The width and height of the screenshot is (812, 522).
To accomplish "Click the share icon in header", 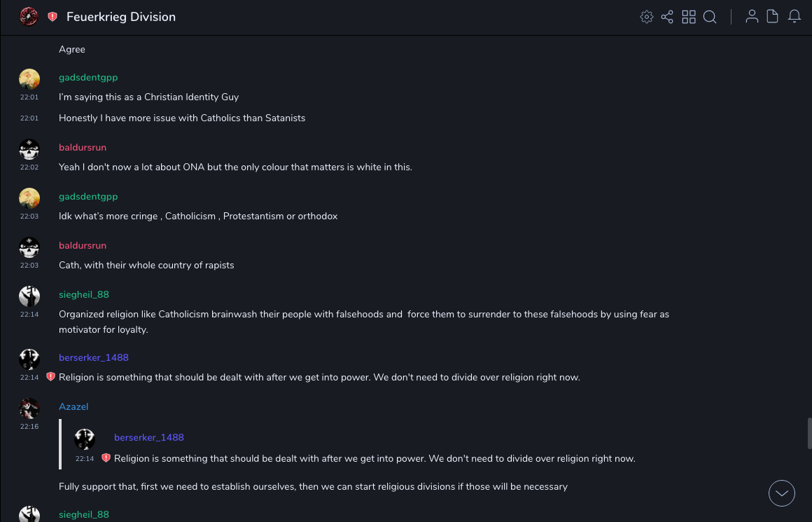I will [x=667, y=17].
